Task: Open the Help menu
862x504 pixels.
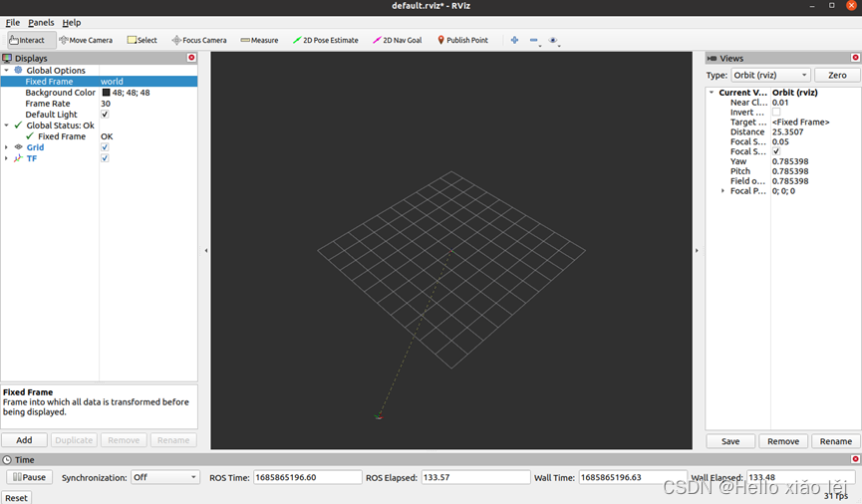Action: [x=72, y=23]
